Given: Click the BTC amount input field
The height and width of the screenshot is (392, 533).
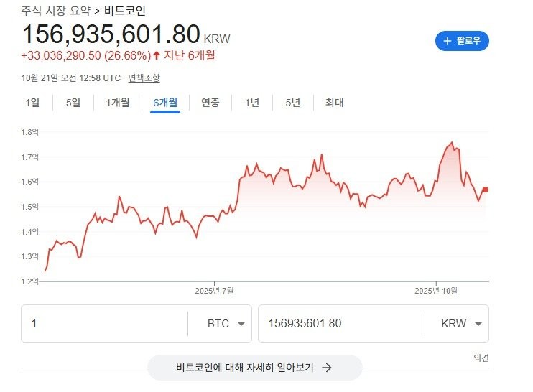Looking at the screenshot, I should [x=104, y=324].
